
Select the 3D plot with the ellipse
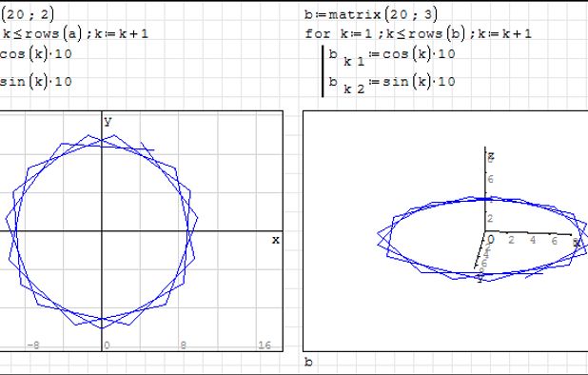[445, 231]
